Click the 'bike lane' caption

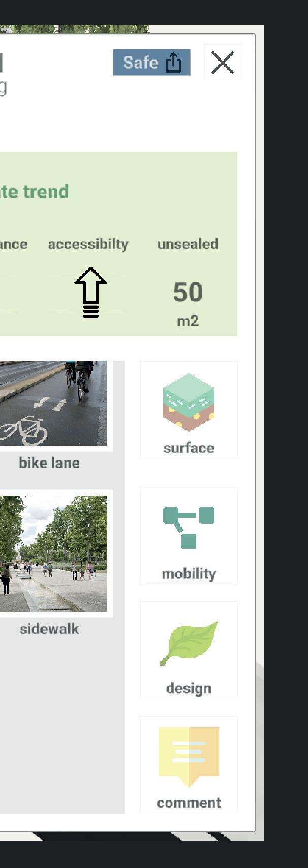(x=49, y=463)
